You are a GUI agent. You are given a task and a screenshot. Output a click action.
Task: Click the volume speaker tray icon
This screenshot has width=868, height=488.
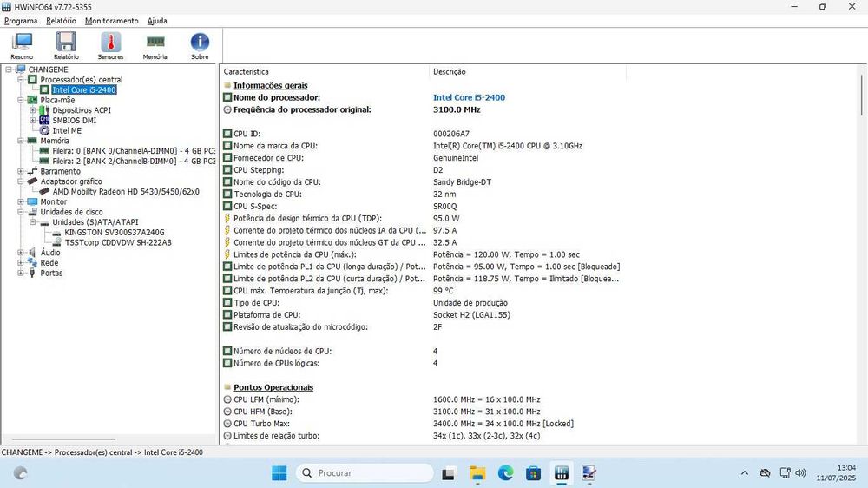[x=800, y=473]
